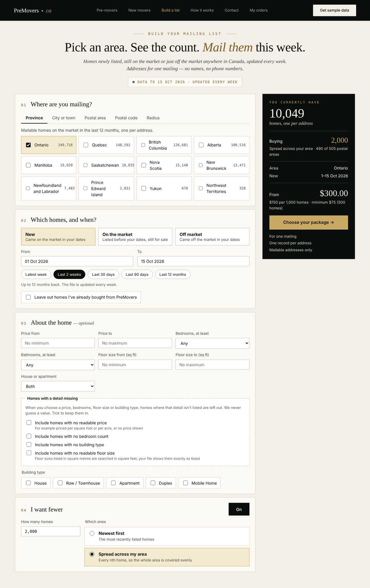
Task: Switch to the Postal code tab
Action: (126, 118)
